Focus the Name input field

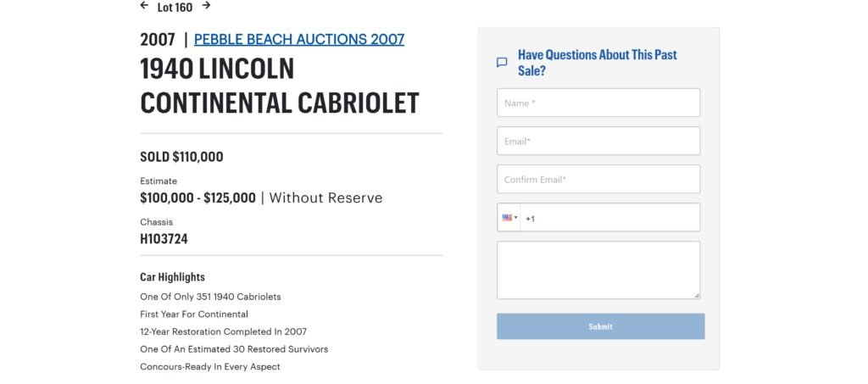(598, 103)
